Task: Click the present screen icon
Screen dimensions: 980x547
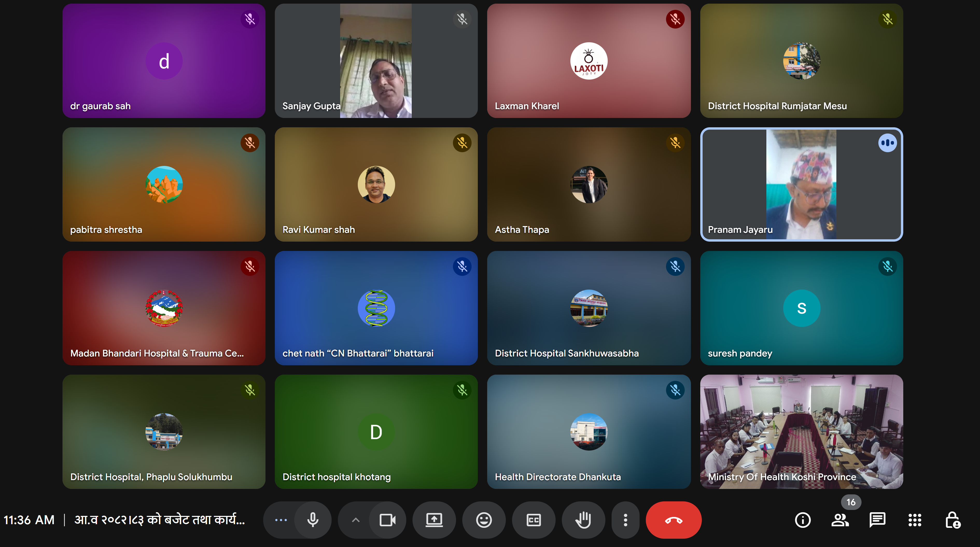Action: 434,520
